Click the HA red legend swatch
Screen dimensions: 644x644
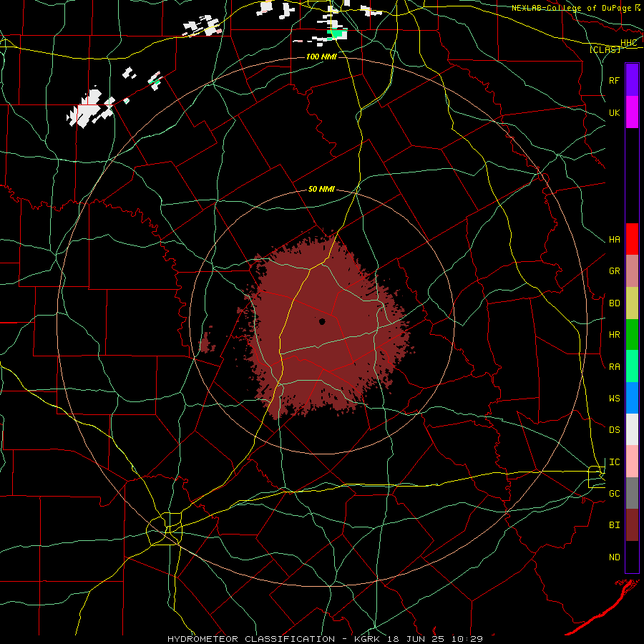[632, 239]
